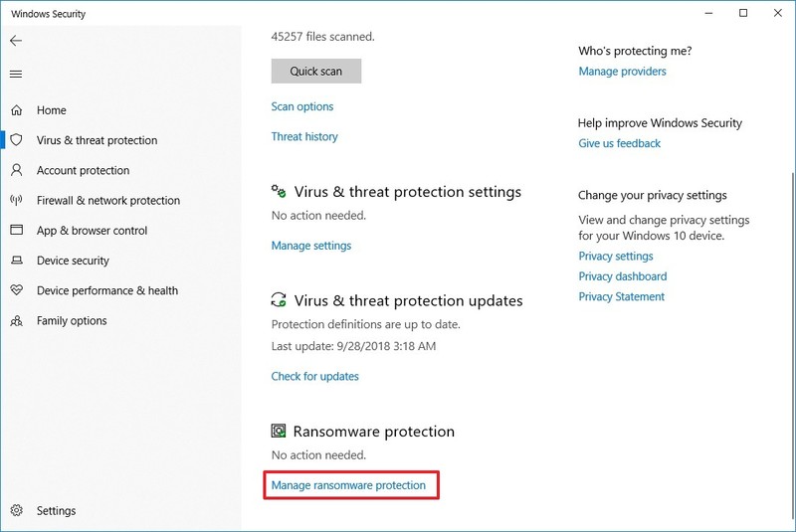Open the Manage providers link
Image resolution: width=796 pixels, height=532 pixels.
point(622,72)
